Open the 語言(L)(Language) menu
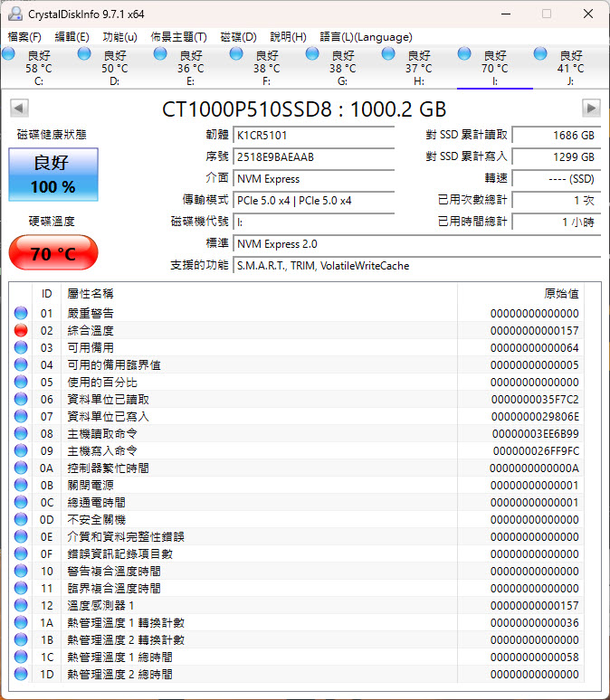 (366, 37)
